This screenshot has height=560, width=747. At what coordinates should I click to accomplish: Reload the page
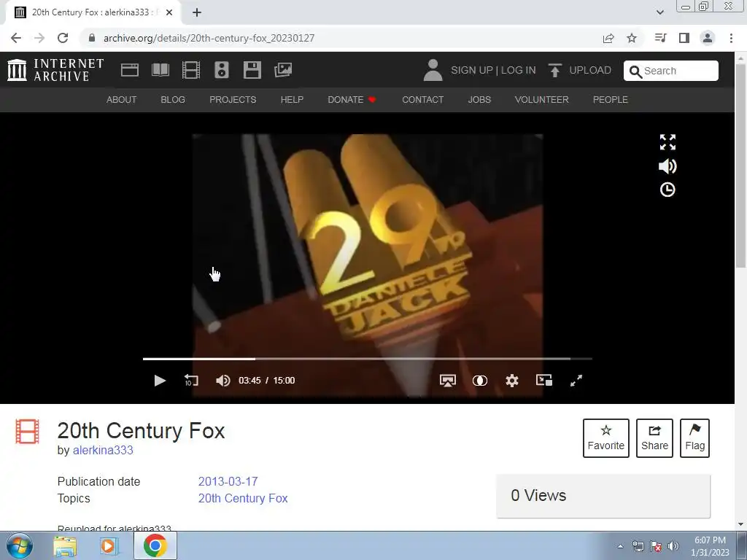(63, 38)
